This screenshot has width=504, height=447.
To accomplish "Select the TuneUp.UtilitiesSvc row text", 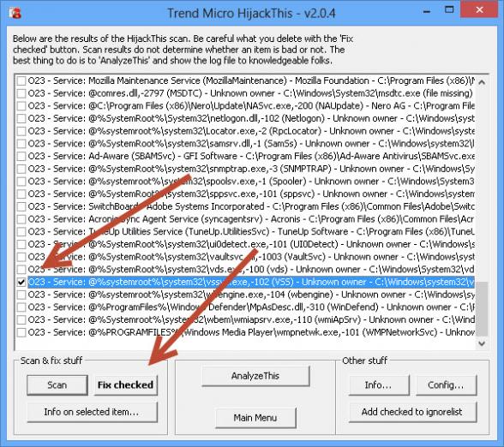I will [251, 231].
